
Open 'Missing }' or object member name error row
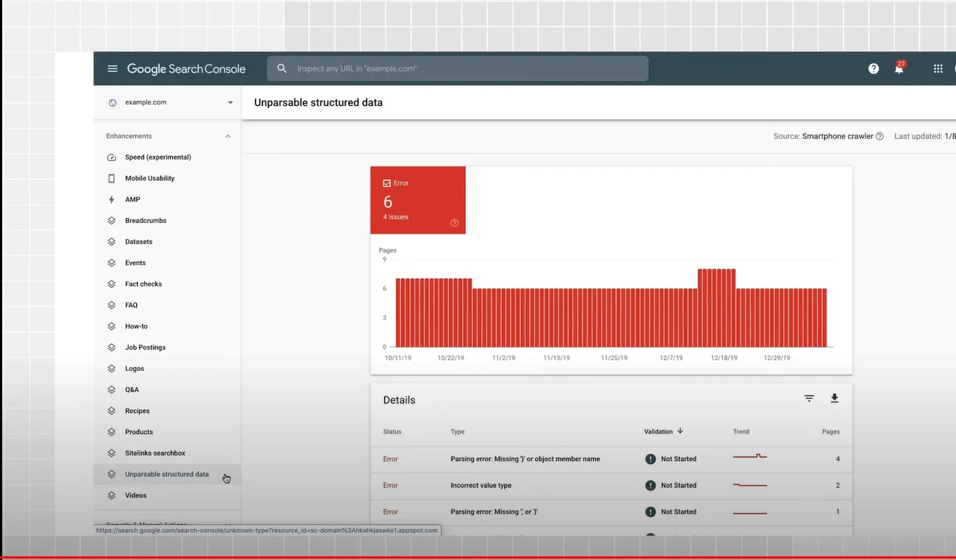(612, 458)
